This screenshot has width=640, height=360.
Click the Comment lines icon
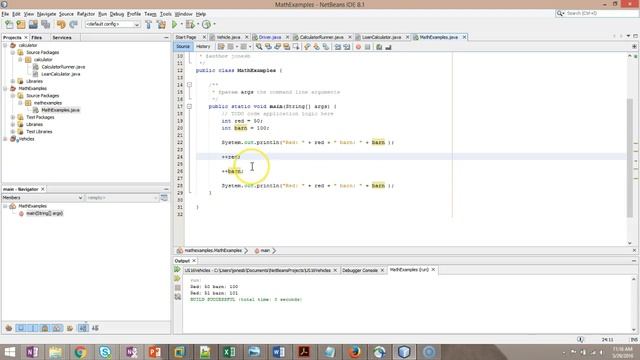click(379, 47)
